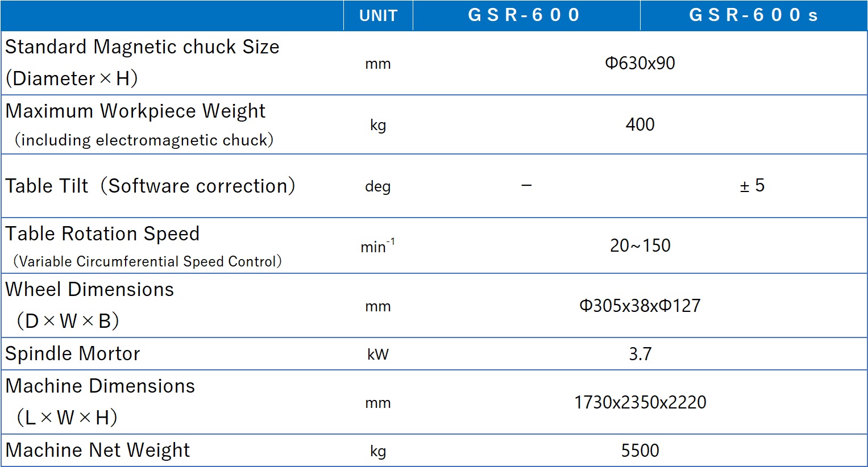This screenshot has width=868, height=467.
Task: Select the 3.7 spindle motor value
Action: tap(639, 354)
